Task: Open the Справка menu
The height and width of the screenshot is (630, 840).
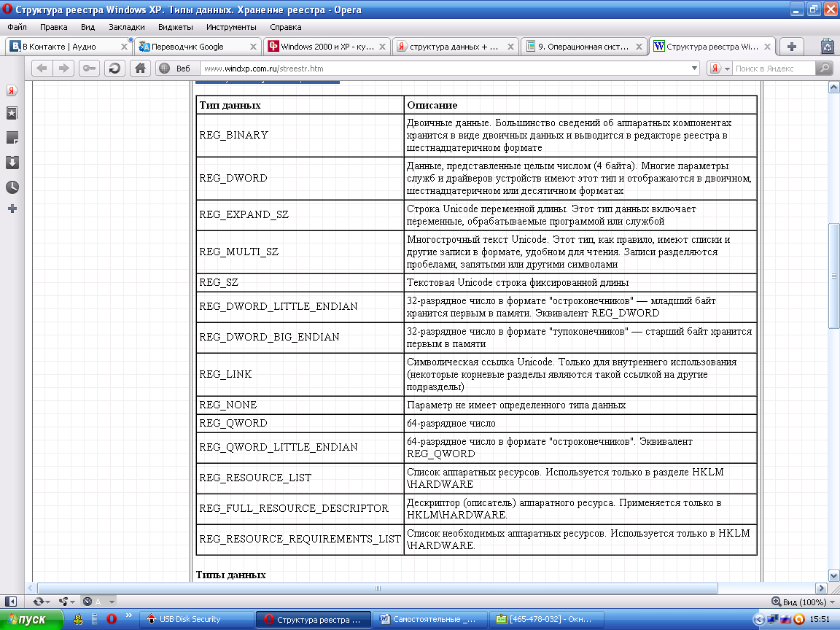Action: (x=286, y=27)
